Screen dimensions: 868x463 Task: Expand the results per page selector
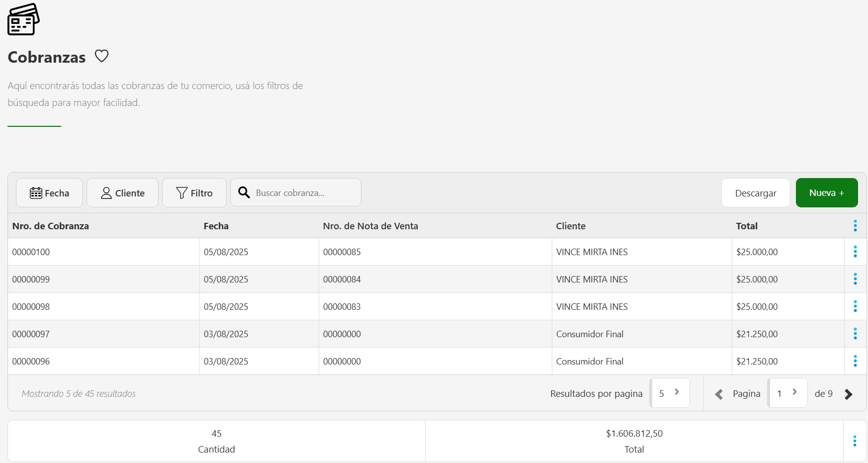(x=670, y=393)
